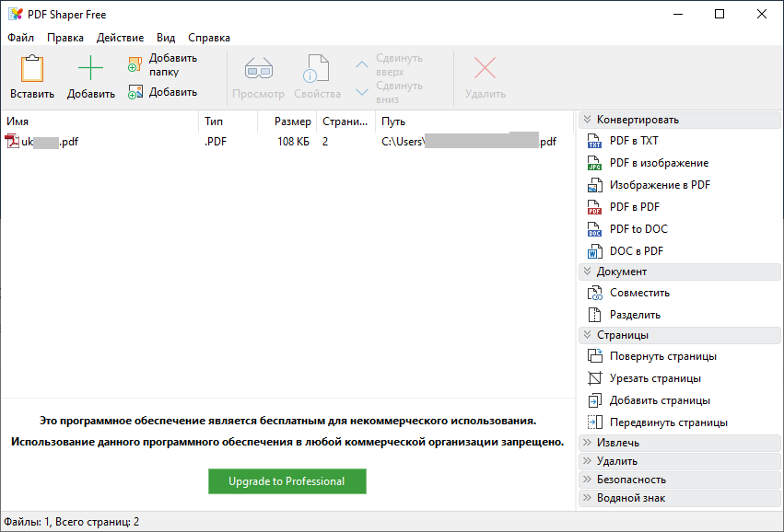Click the Изображение в PDF label
The width and height of the screenshot is (784, 532).
tap(660, 185)
